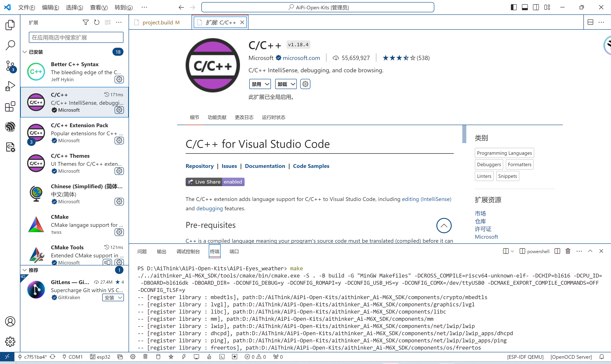Open the Documentation link
611x364 pixels.
tap(265, 166)
